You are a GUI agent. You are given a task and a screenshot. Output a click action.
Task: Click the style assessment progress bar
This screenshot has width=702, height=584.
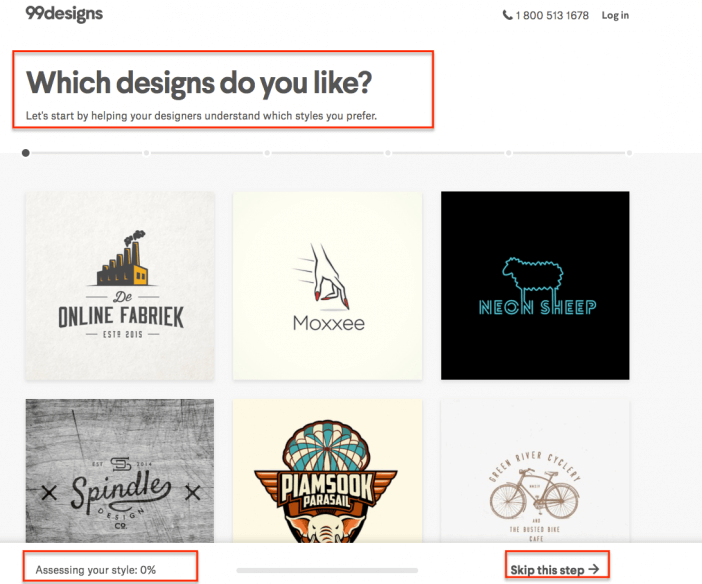coord(327,571)
